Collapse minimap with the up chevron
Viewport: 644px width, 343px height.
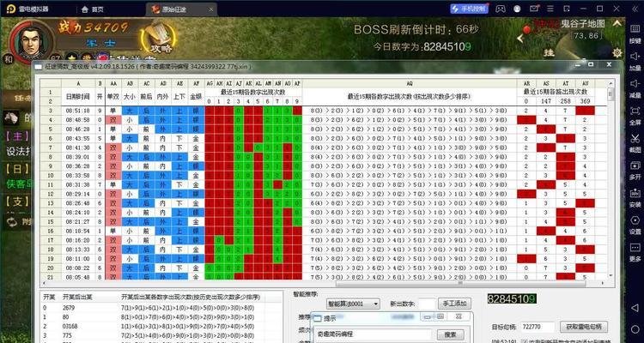click(x=617, y=24)
